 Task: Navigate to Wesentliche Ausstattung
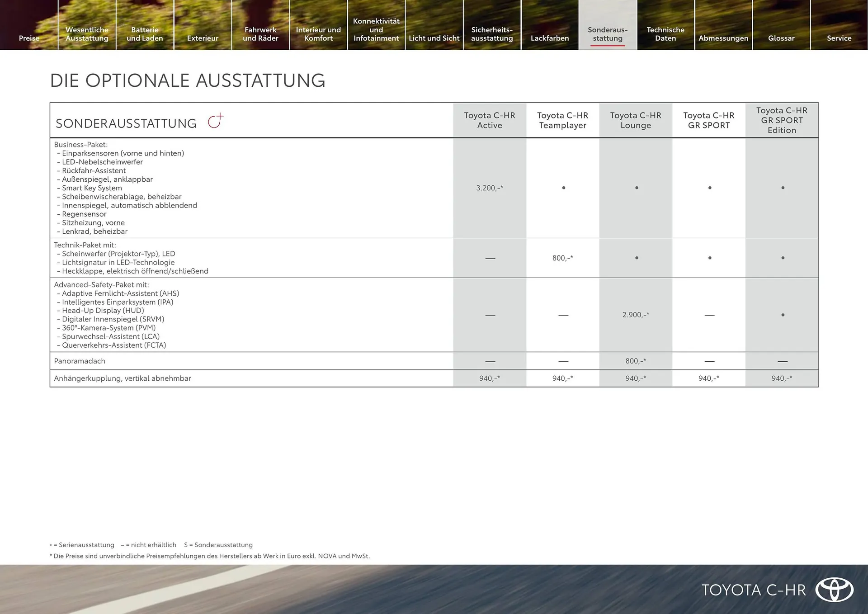pos(87,34)
